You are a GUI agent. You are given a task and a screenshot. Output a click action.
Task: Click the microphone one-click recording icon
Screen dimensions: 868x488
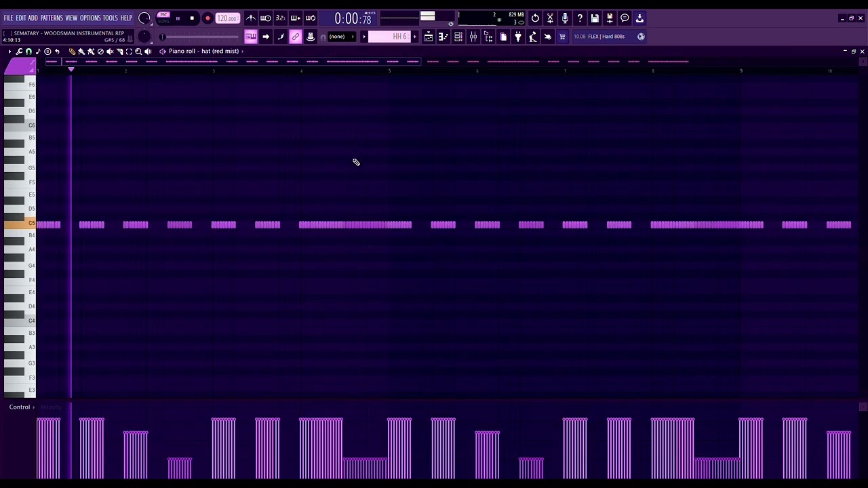click(565, 18)
